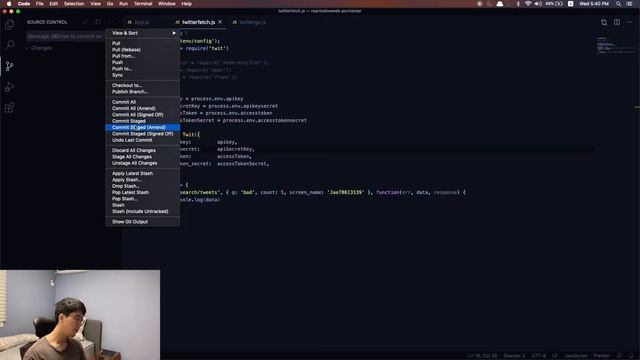
Task: Click UTF-8 encoding in status bar
Action: click(x=539, y=356)
